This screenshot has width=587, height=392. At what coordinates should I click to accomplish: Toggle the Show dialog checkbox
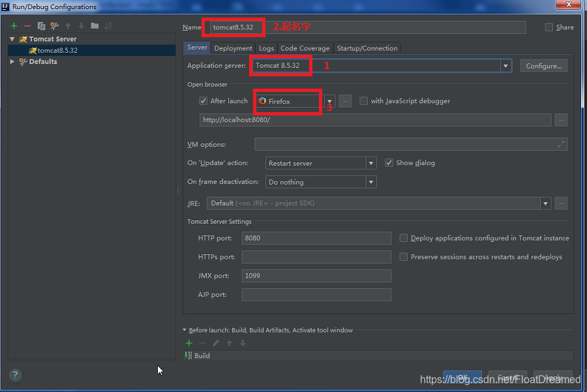point(389,163)
